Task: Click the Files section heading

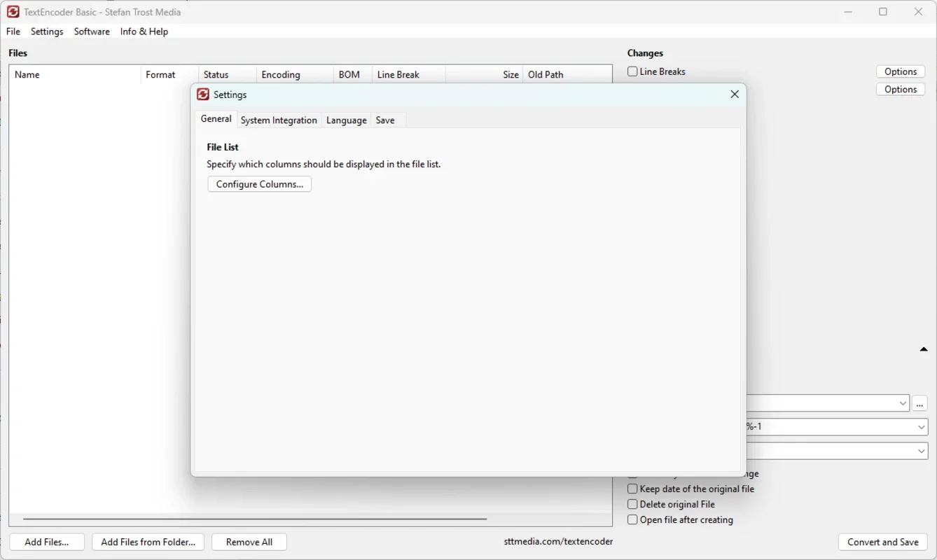Action: click(18, 53)
